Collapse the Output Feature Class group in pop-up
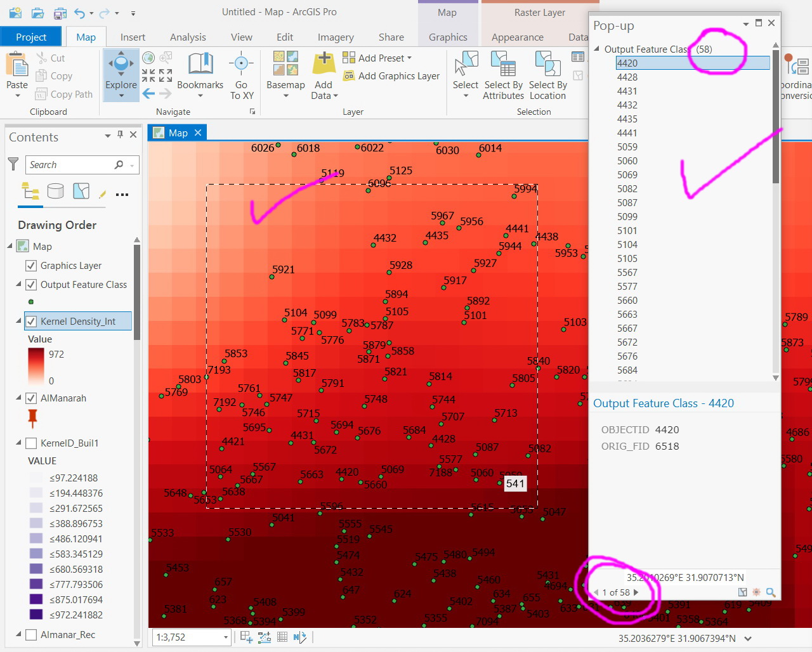Screen dimensions: 812x652 596,49
